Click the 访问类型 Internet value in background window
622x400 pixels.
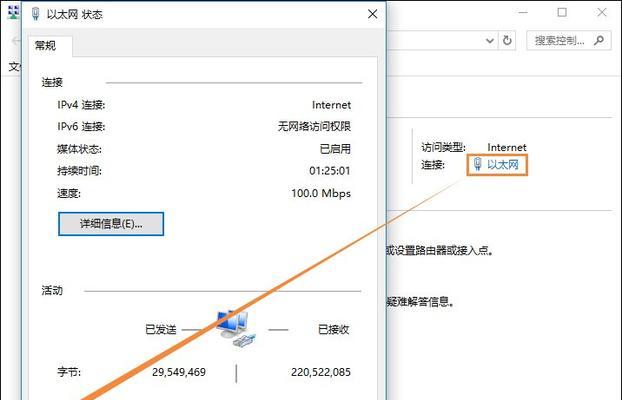[x=507, y=147]
